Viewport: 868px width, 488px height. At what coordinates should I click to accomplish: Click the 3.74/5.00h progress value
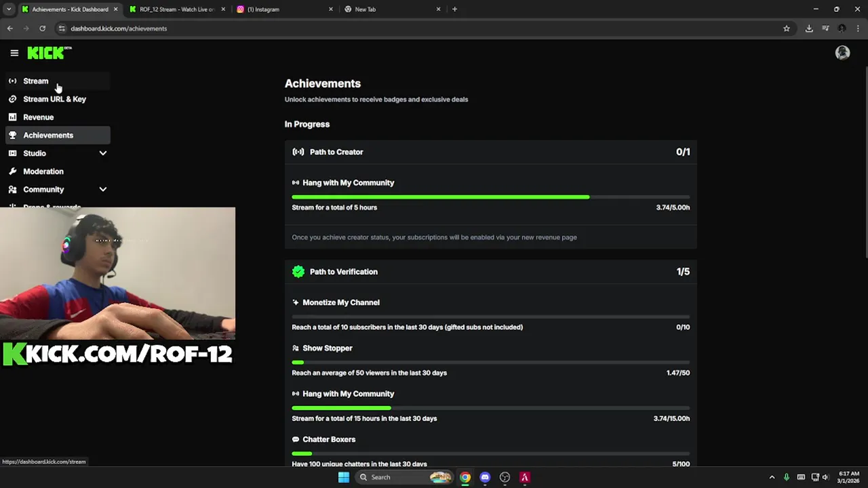[x=673, y=207]
